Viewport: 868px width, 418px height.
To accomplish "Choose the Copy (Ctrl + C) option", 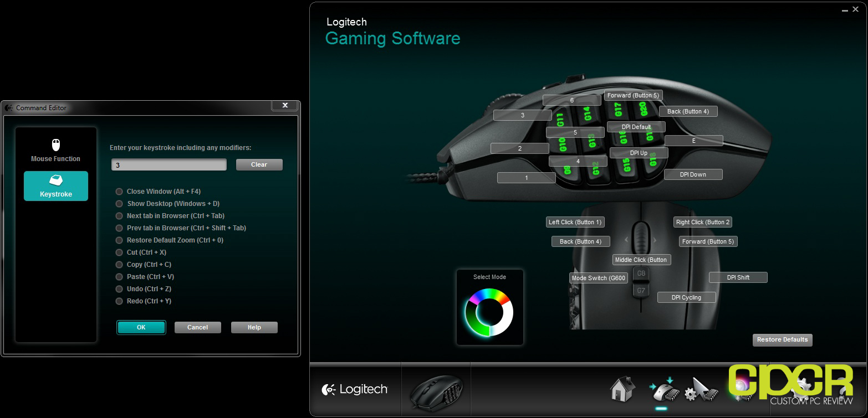I will pyautogui.click(x=143, y=265).
